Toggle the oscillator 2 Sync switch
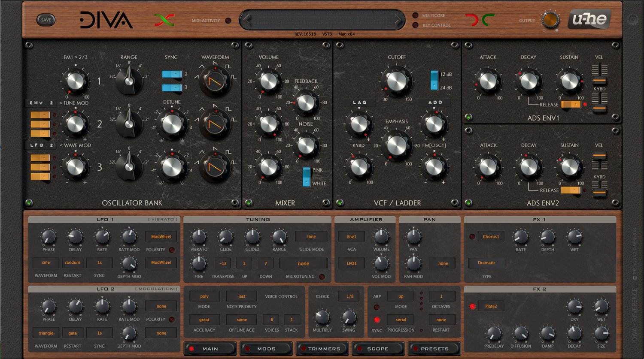Viewport: 644px width, 359px height. [172, 74]
